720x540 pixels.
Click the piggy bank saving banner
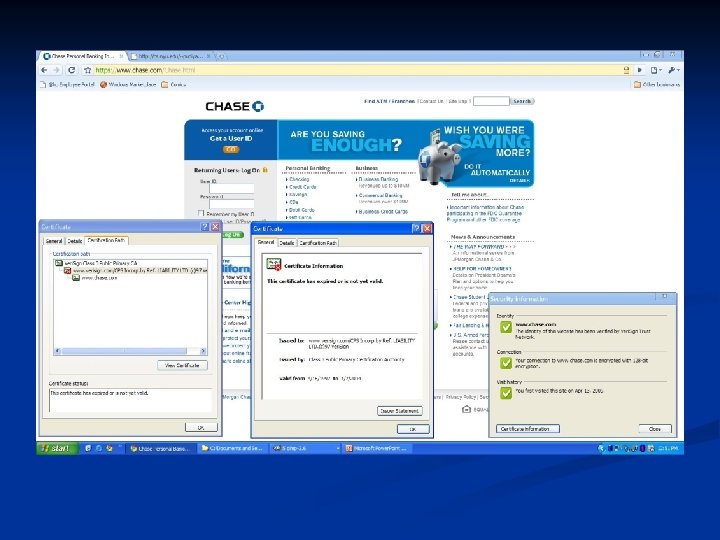click(x=476, y=154)
